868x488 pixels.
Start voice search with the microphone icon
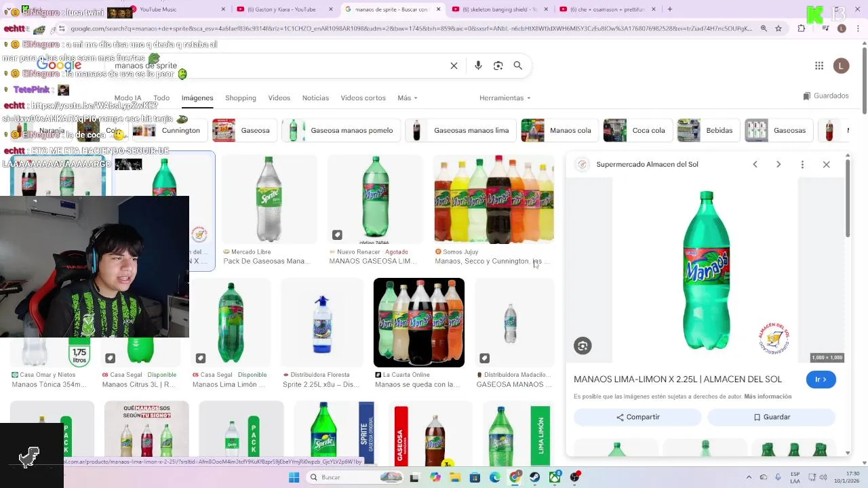(478, 66)
